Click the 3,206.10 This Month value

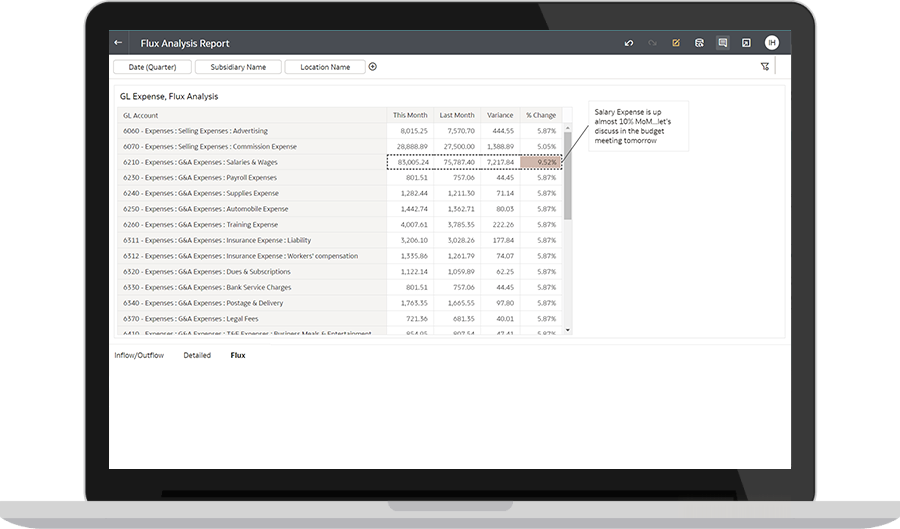pos(414,240)
